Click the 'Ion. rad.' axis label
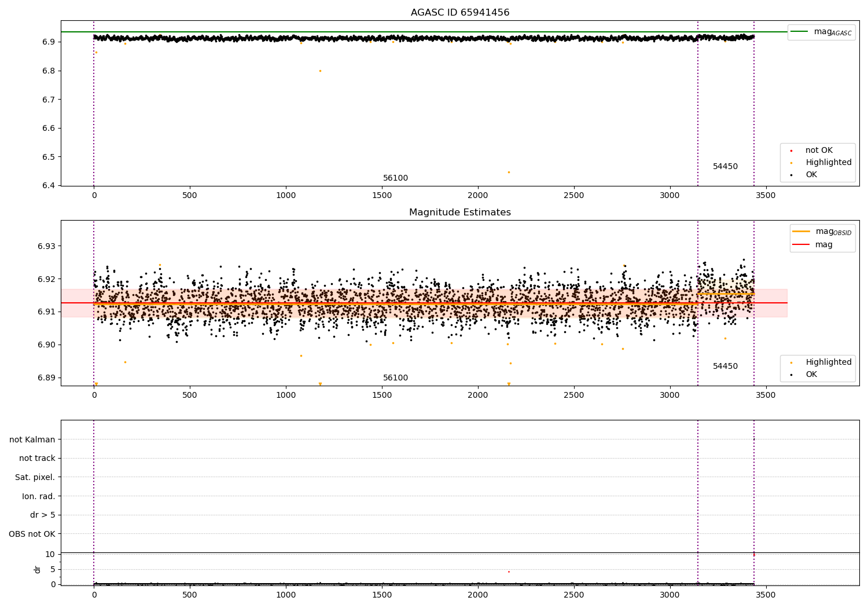This screenshot has width=868, height=608. coord(39,496)
